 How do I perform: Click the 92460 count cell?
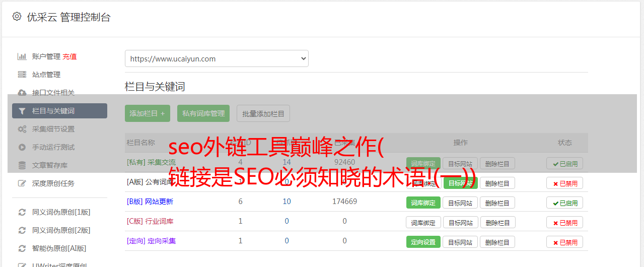pyautogui.click(x=344, y=162)
